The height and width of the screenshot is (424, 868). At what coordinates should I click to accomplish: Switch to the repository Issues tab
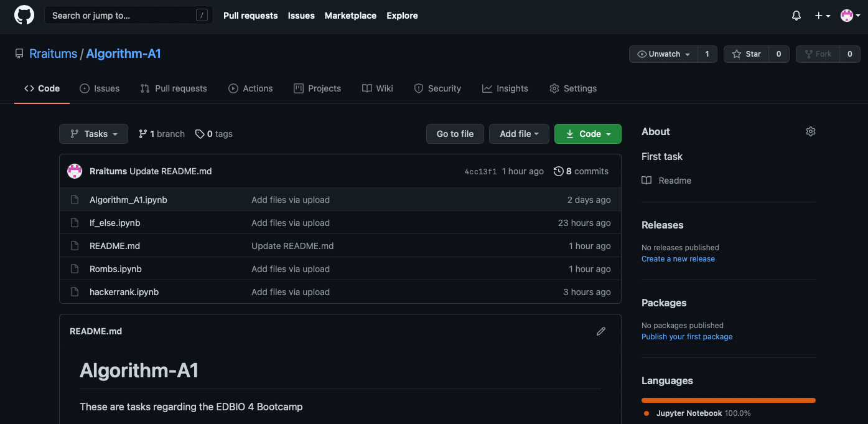pos(100,88)
